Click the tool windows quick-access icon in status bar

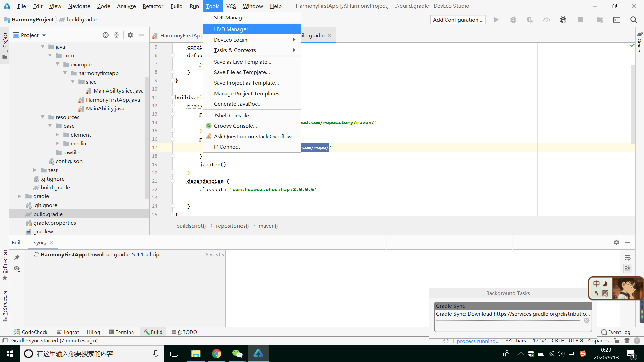(5, 341)
